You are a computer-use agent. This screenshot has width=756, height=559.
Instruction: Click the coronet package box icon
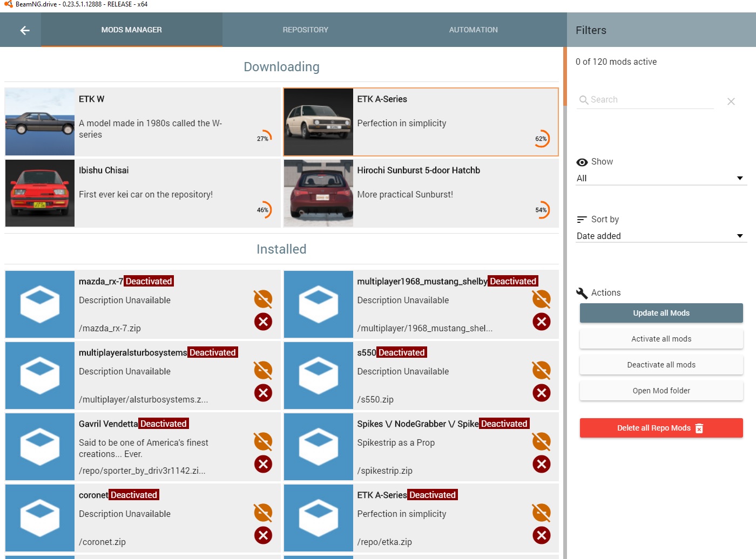click(x=40, y=518)
